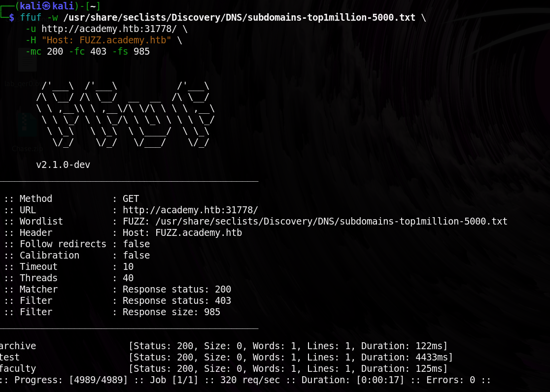Click the wordlist path in the command line

[x=239, y=17]
